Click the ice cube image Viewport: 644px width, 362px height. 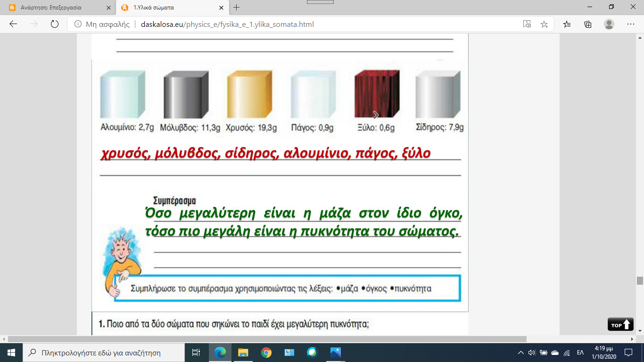[313, 94]
